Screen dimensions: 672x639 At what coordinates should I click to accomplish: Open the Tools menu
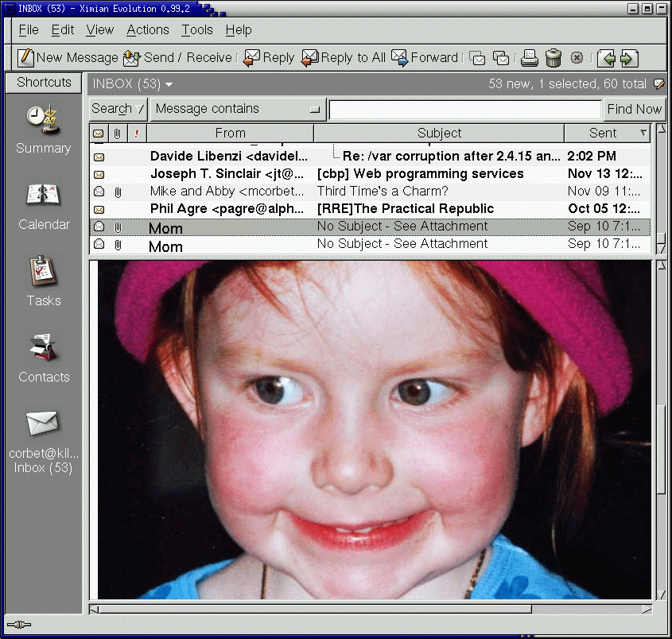[x=196, y=30]
